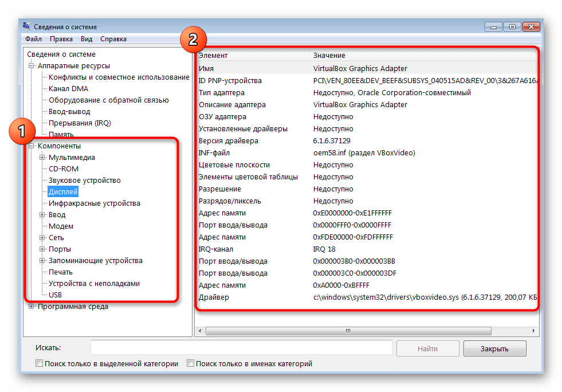Expand the Запоминающие устройства node

[42, 260]
